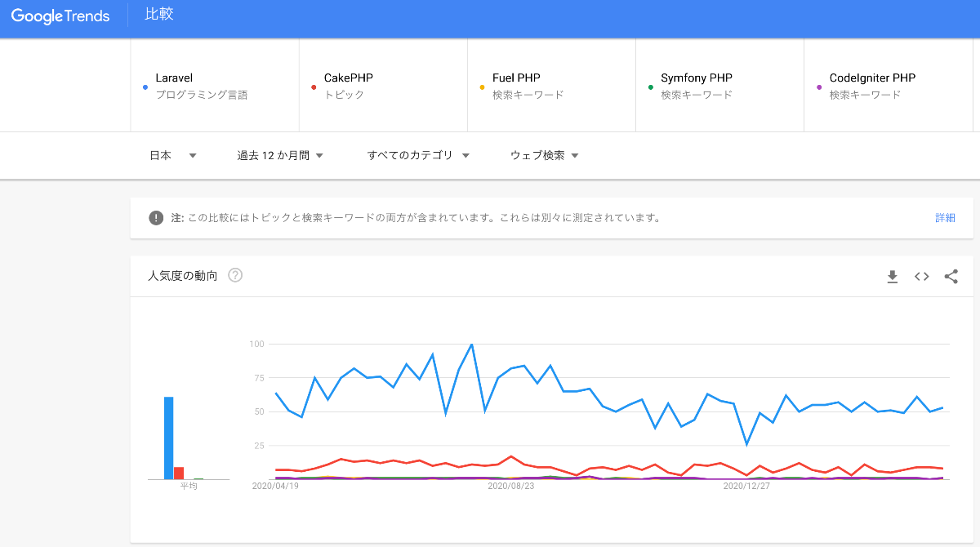
Task: Click the 2020/04/19 axis date
Action: [276, 487]
